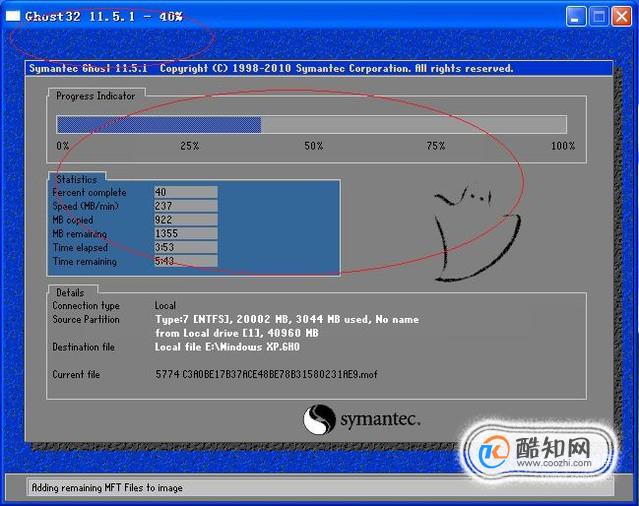This screenshot has height=506, width=639.
Task: Click the Ghost32 window system menu icon
Action: coord(13,16)
